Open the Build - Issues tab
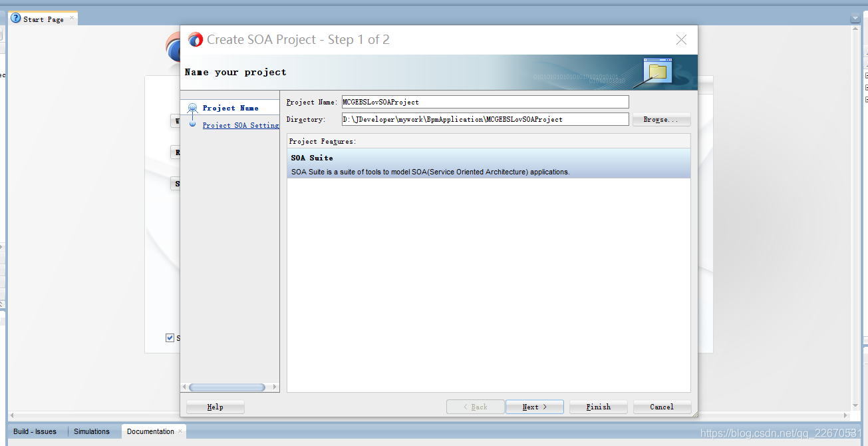868x446 pixels. (35, 431)
